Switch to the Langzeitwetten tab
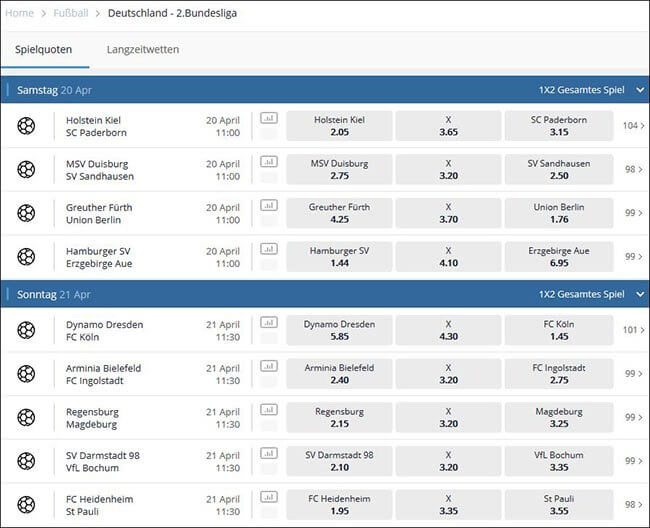Viewport: 650px width, 528px height. pos(143,50)
